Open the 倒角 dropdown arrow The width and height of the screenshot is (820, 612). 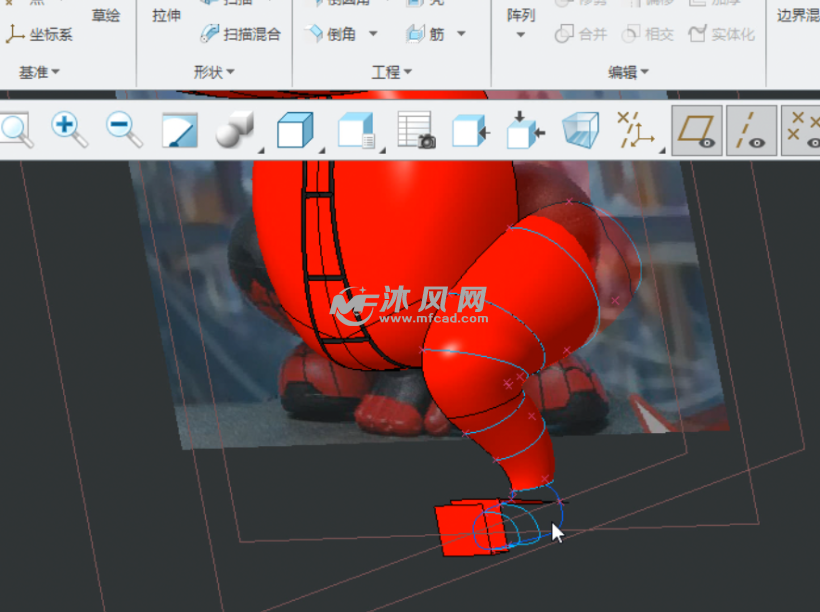pos(373,33)
